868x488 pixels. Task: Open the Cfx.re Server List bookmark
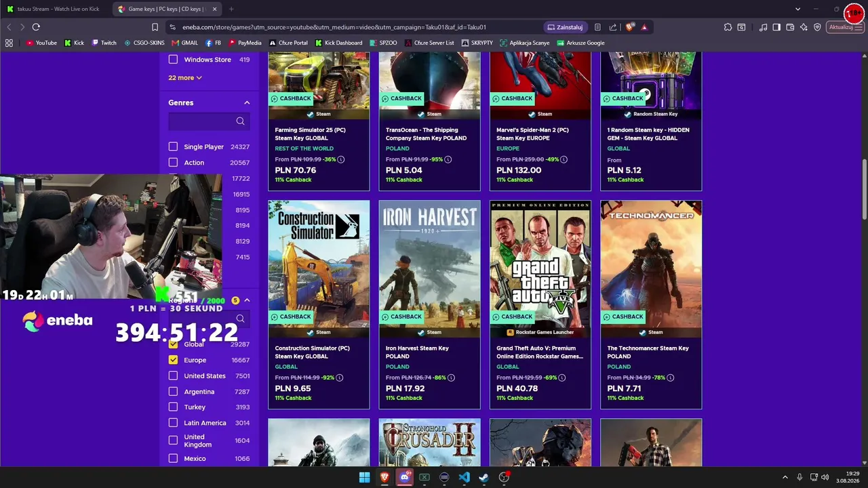coord(429,43)
